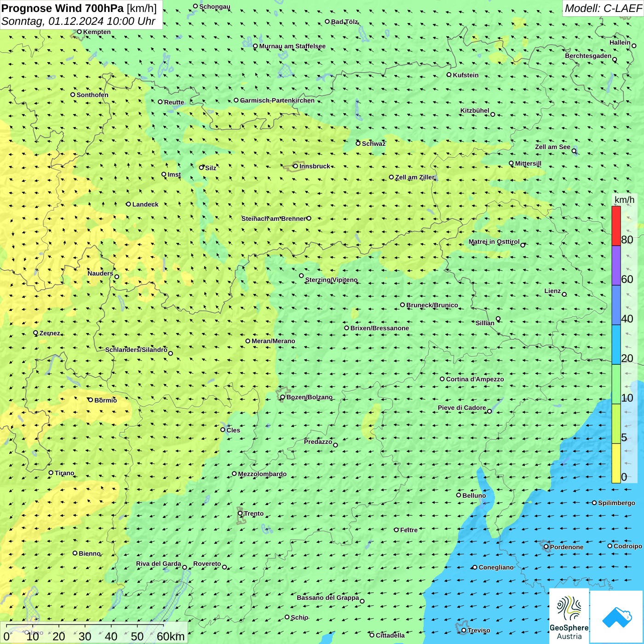
Task: Click the Meran/Merano marker
Action: [247, 341]
